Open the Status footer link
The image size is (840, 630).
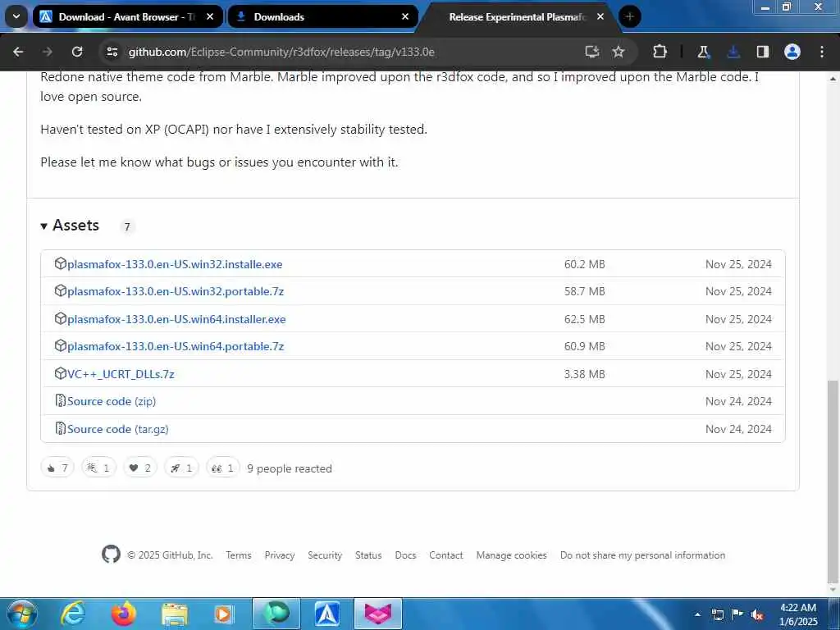point(368,555)
